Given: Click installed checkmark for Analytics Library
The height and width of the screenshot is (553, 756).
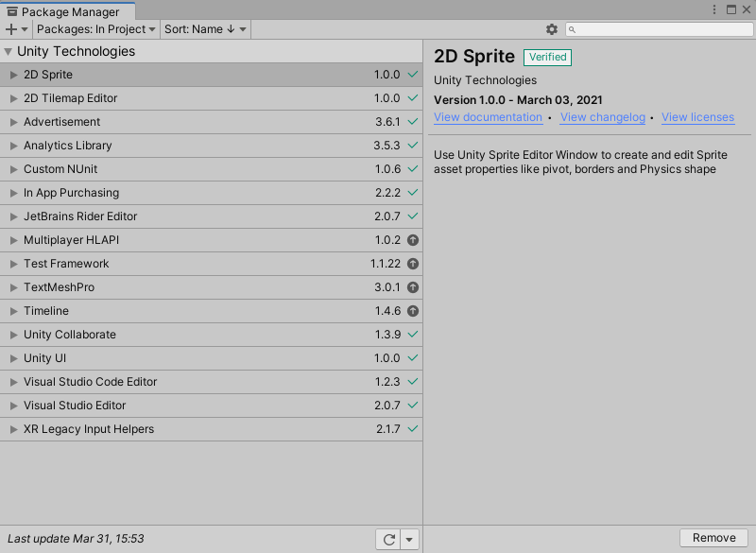Looking at the screenshot, I should (x=413, y=146).
